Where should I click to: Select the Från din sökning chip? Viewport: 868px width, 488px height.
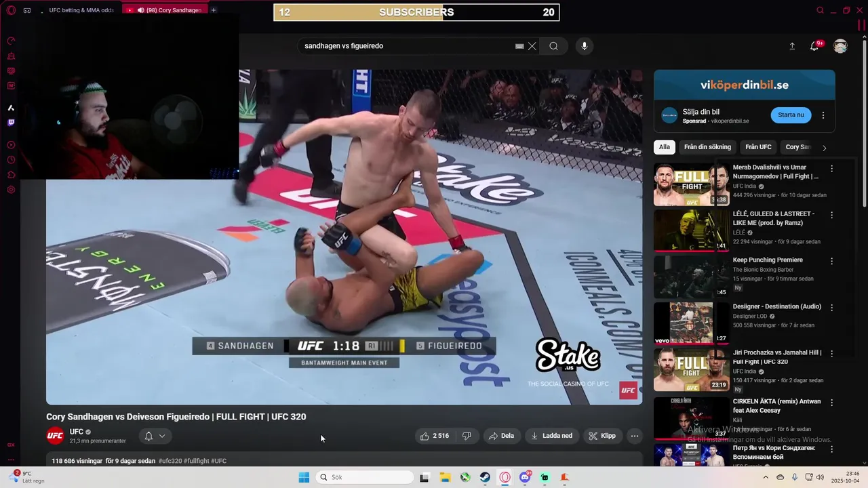(x=707, y=147)
